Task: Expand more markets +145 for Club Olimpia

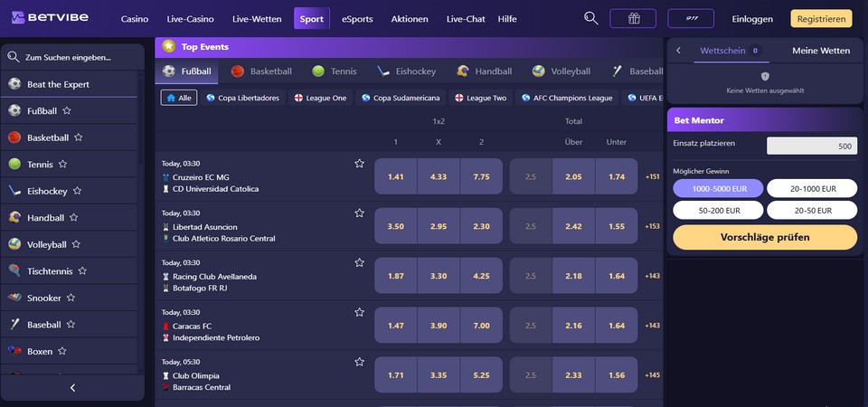Action: point(652,374)
